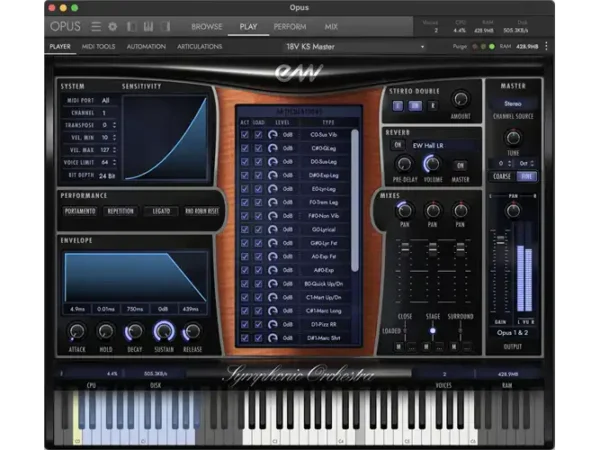Adjust the Stage mix Pan knob

(432, 210)
